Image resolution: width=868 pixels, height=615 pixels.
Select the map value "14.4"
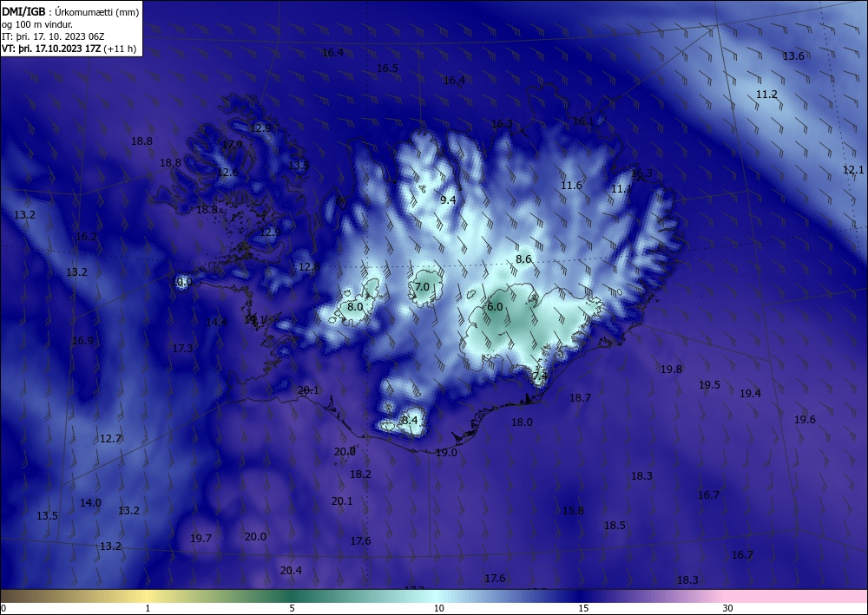(x=216, y=322)
